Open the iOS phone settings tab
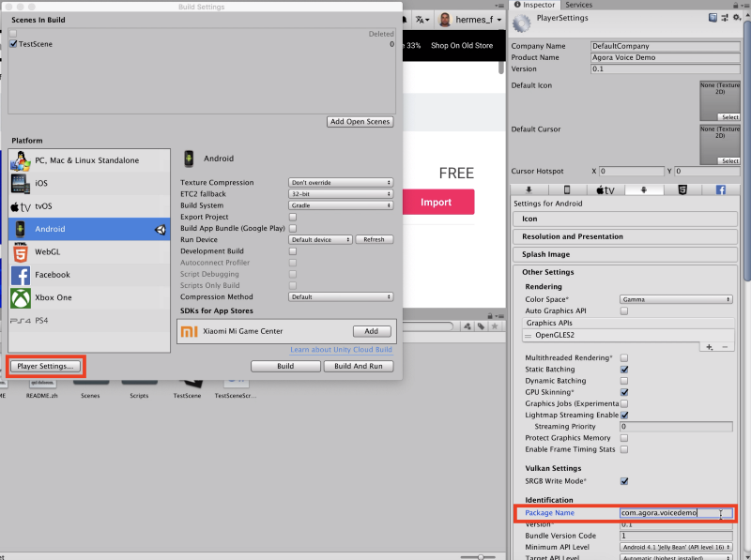Viewport: 751px width, 560px height. tap(567, 190)
